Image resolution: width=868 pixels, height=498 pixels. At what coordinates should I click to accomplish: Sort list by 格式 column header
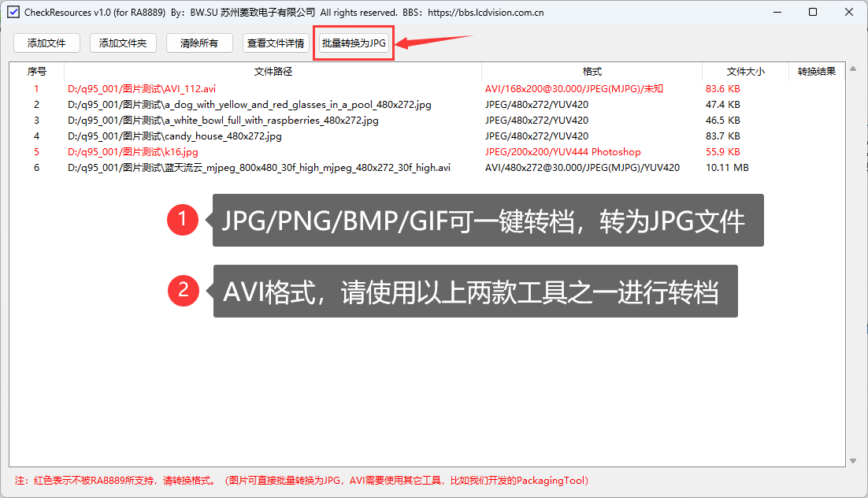point(592,72)
